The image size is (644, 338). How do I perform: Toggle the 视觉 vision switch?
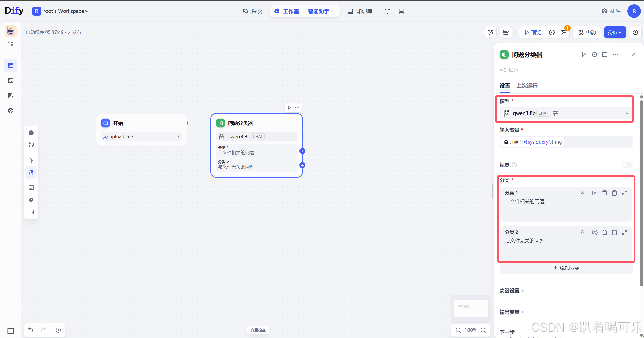(x=627, y=165)
